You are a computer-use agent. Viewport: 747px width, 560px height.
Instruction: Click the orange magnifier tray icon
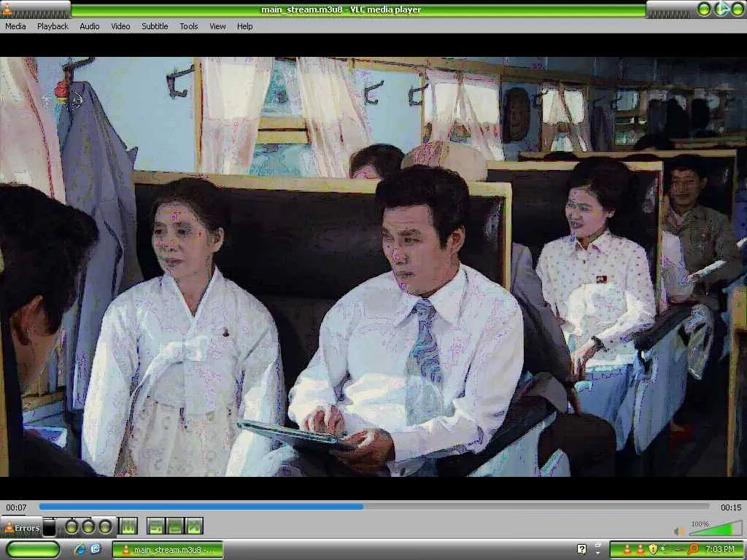coord(693,549)
